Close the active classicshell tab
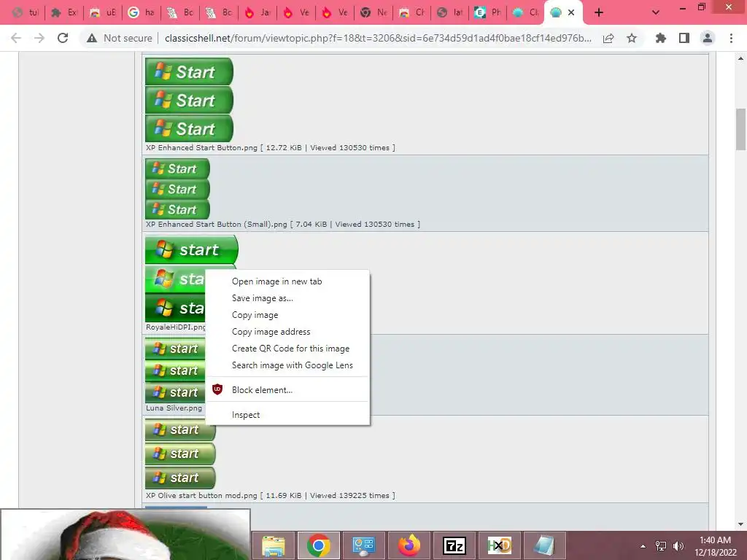Image resolution: width=747 pixels, height=560 pixels. coord(571,13)
